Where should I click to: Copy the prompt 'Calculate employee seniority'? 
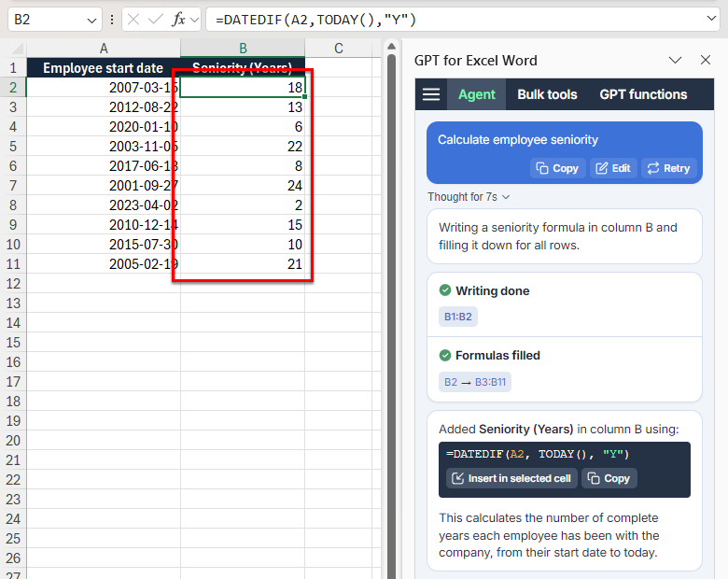tap(557, 168)
